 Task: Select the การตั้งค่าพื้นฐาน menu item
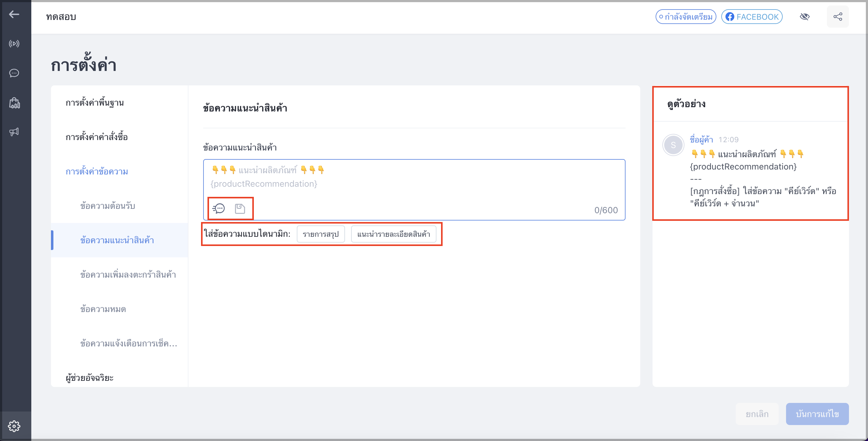[95, 103]
